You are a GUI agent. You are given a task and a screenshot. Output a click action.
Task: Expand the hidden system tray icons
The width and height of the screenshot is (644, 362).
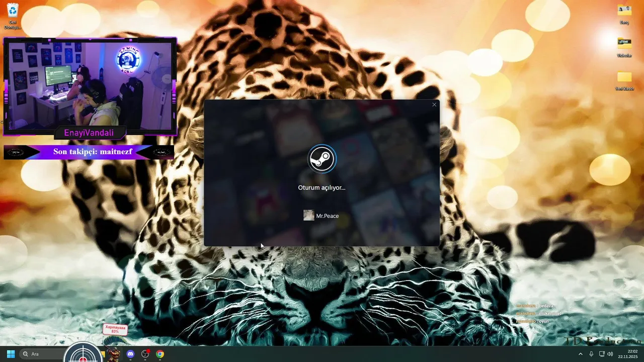click(581, 354)
